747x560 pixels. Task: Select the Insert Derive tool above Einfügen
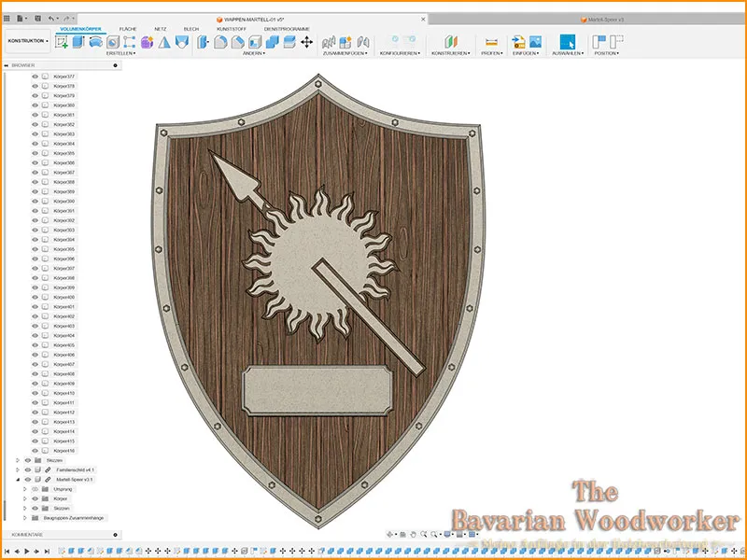coord(518,42)
